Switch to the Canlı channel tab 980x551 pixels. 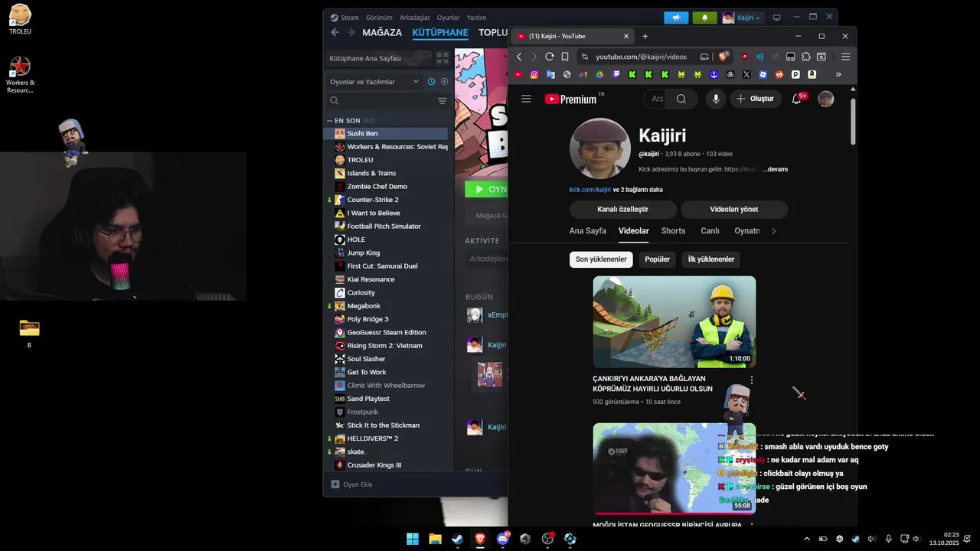tap(710, 231)
